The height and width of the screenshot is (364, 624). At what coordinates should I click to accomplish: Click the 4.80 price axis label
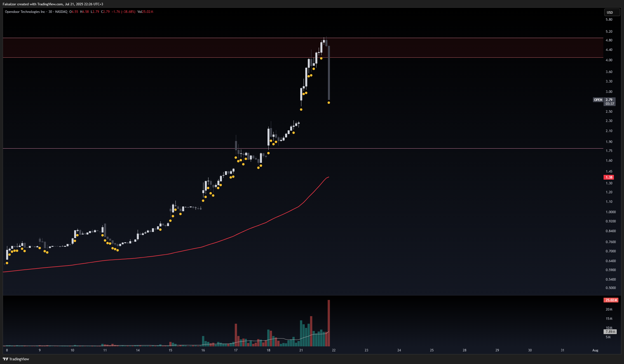pos(609,40)
